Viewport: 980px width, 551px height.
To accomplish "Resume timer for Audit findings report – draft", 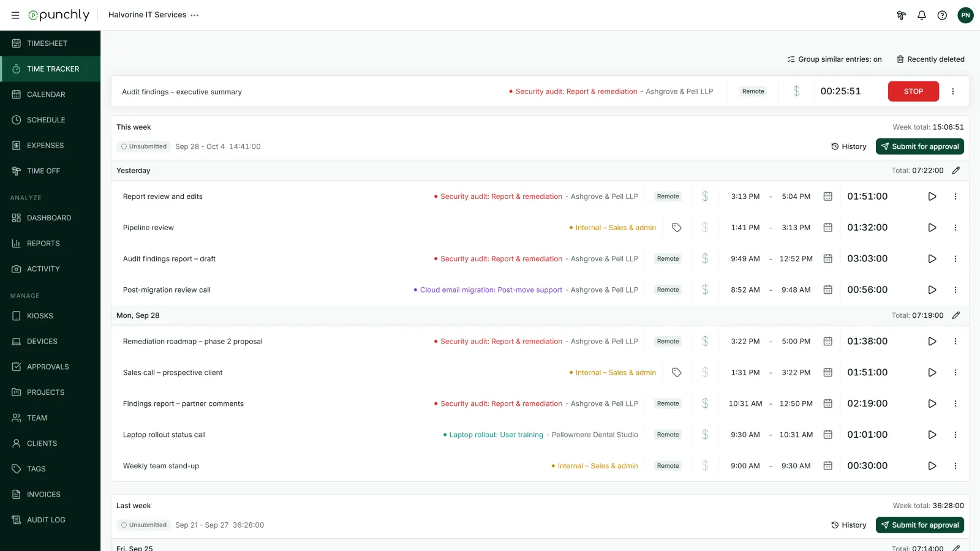I will click(x=932, y=259).
